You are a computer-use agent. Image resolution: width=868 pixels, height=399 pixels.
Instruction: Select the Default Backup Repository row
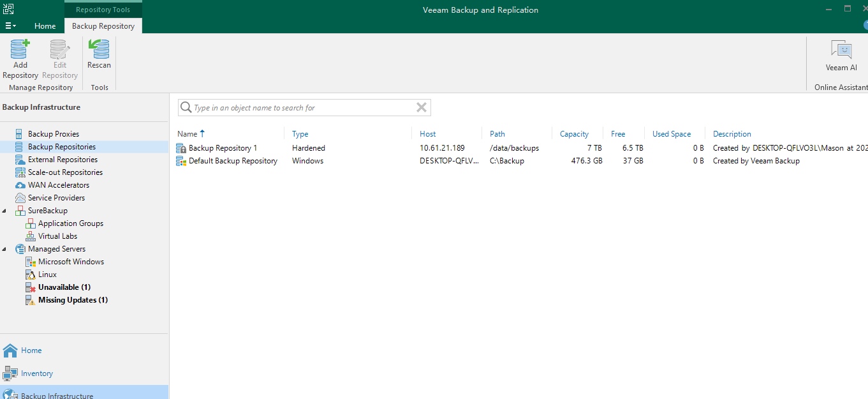click(522, 161)
